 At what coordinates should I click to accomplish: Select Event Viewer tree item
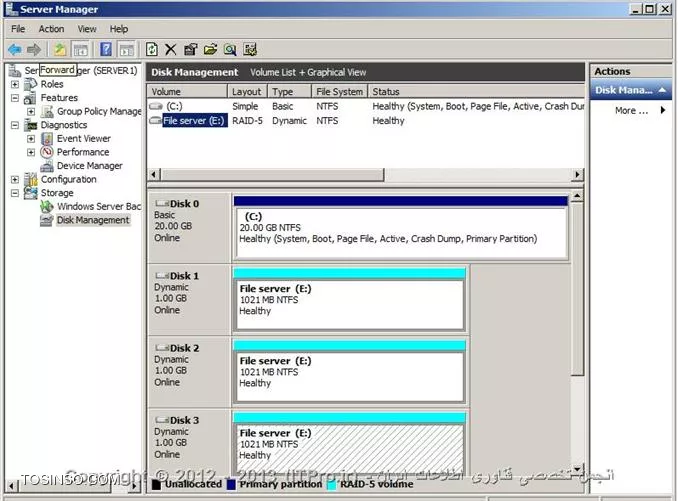[x=83, y=139]
